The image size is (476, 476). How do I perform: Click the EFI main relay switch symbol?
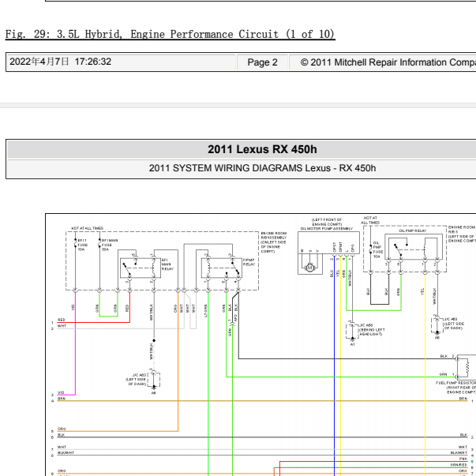pos(127,269)
